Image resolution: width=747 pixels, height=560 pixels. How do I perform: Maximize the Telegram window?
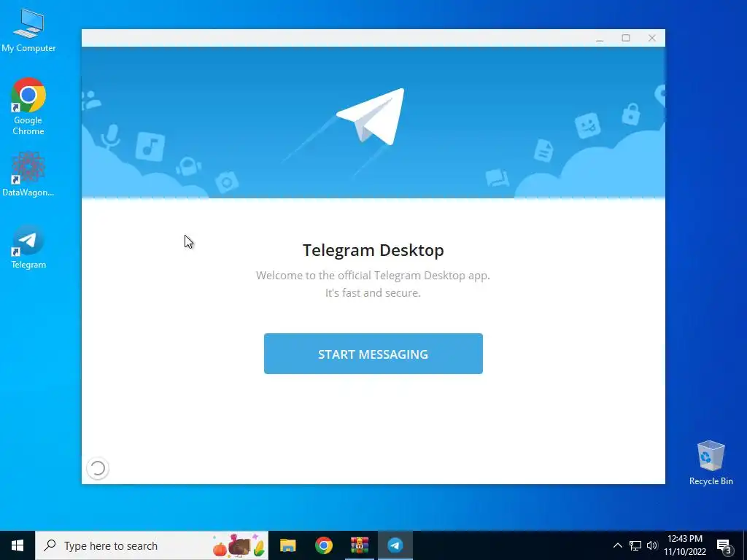pos(626,38)
